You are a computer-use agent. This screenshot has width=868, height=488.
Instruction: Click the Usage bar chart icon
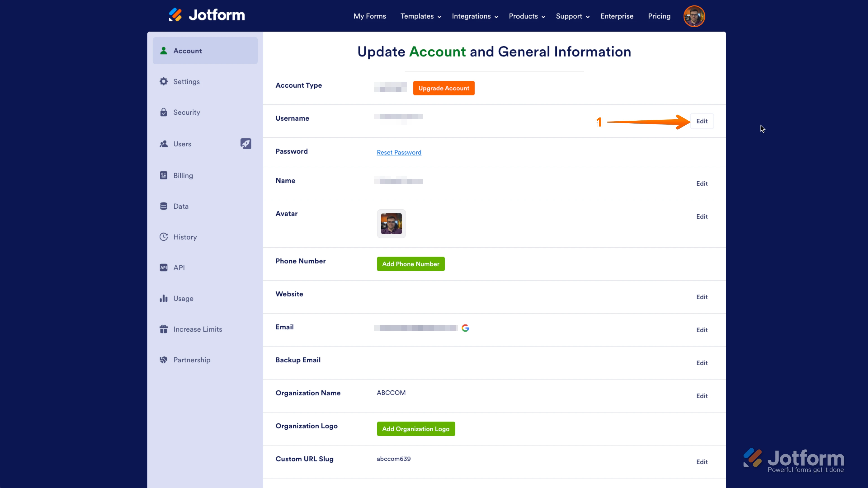point(164,298)
